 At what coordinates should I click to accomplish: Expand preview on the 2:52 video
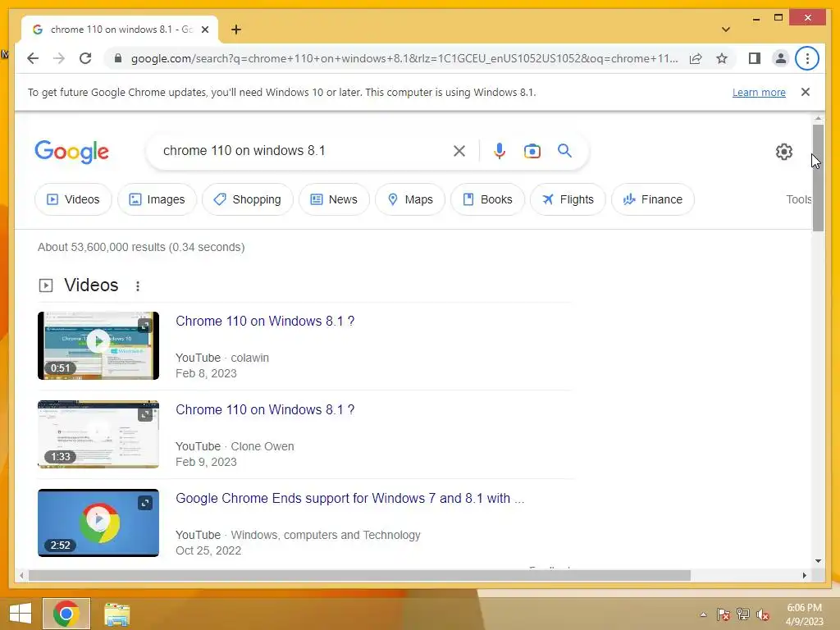pyautogui.click(x=144, y=503)
